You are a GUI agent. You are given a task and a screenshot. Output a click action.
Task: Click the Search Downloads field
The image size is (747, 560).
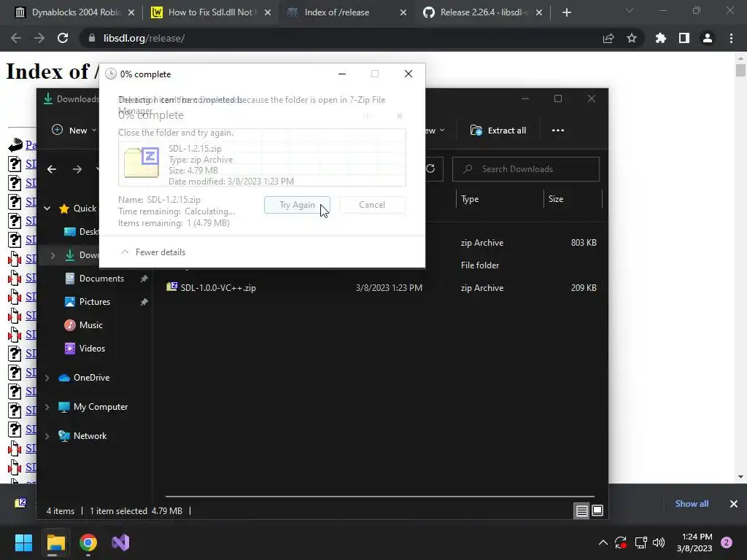[525, 169]
